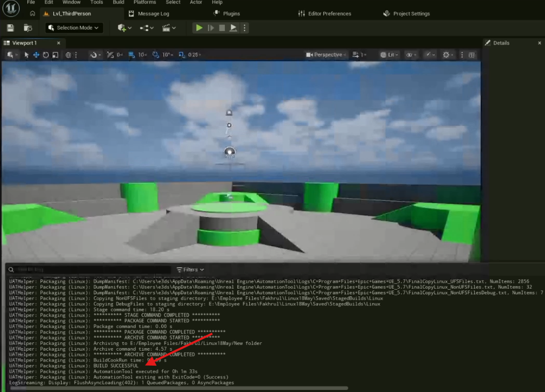Open the viewport performance scalability dropdown
The height and width of the screenshot is (392, 545).
[430, 55]
